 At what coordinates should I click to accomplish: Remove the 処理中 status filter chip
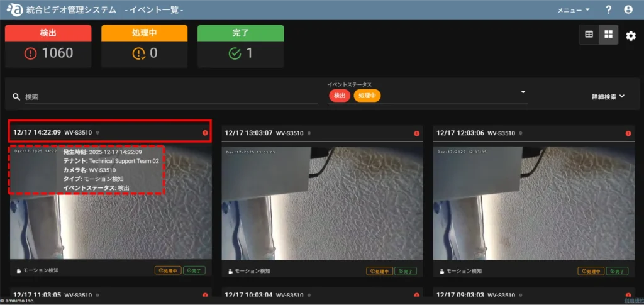coord(367,96)
